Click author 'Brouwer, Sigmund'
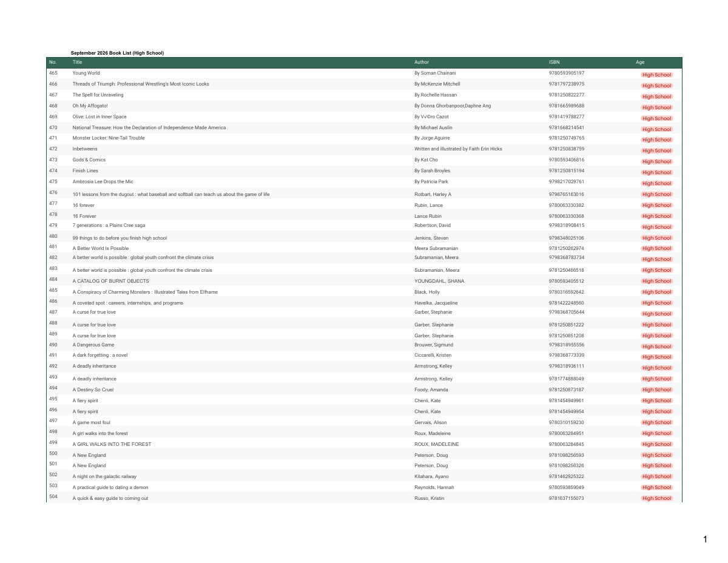728x563 pixels. pyautogui.click(x=434, y=345)
